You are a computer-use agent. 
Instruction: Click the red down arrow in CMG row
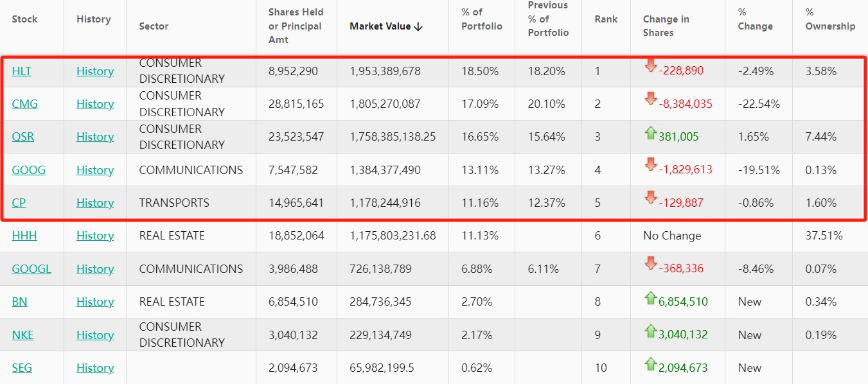pos(650,99)
